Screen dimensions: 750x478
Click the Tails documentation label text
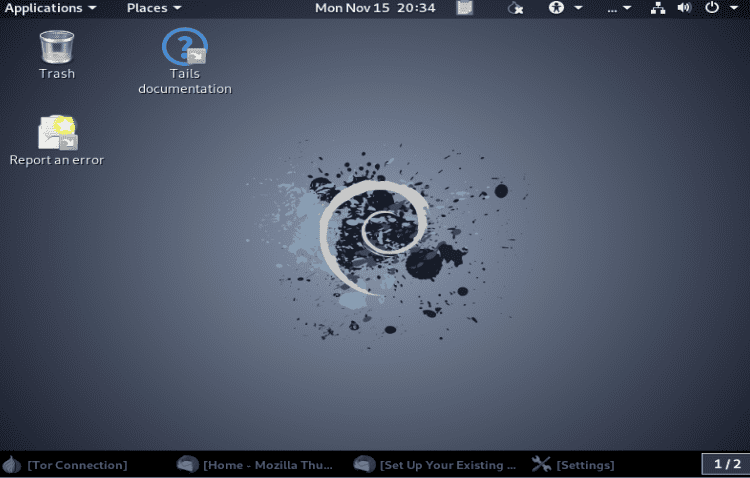click(x=185, y=81)
